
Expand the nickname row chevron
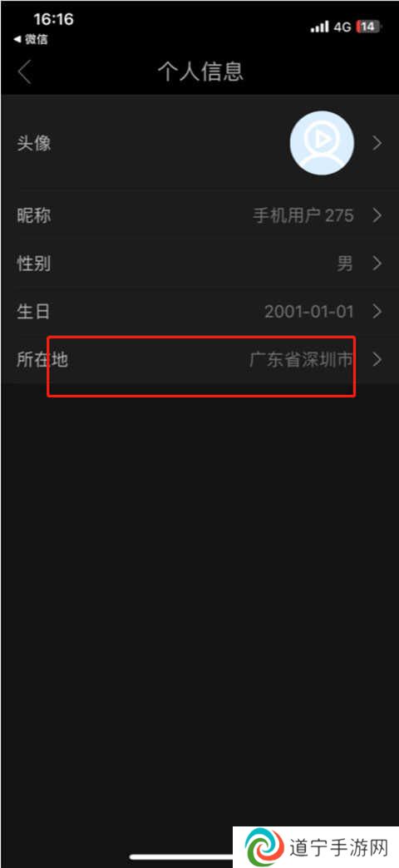click(377, 215)
